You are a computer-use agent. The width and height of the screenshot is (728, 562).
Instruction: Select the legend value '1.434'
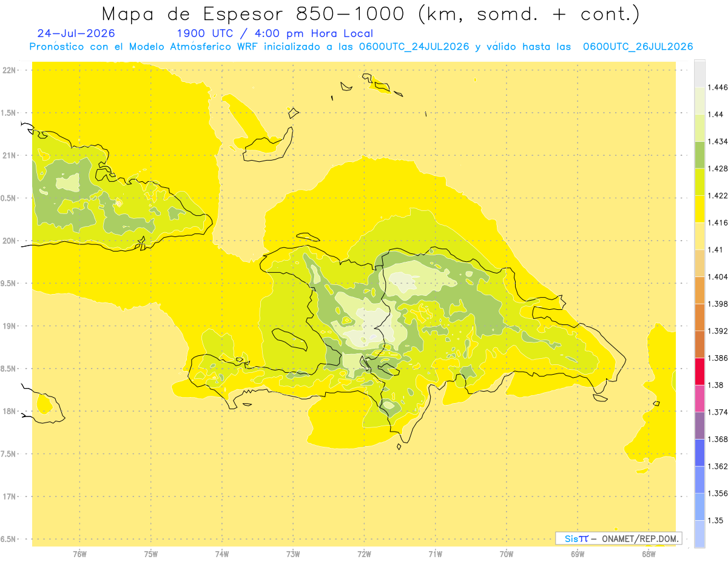click(718, 141)
